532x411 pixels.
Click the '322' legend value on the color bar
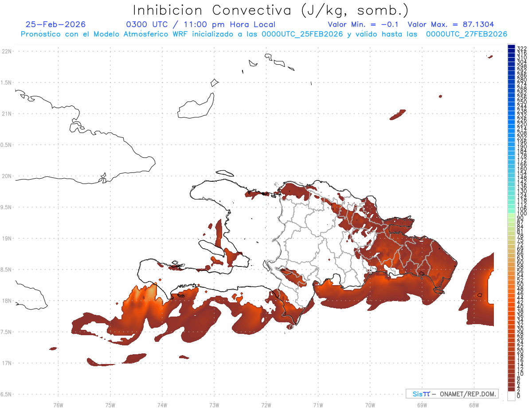click(x=521, y=48)
